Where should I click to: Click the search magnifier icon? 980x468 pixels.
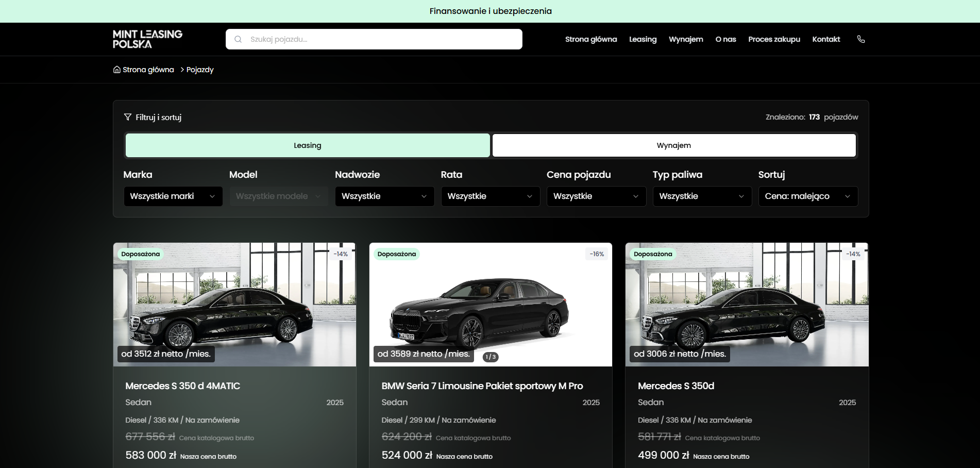238,39
